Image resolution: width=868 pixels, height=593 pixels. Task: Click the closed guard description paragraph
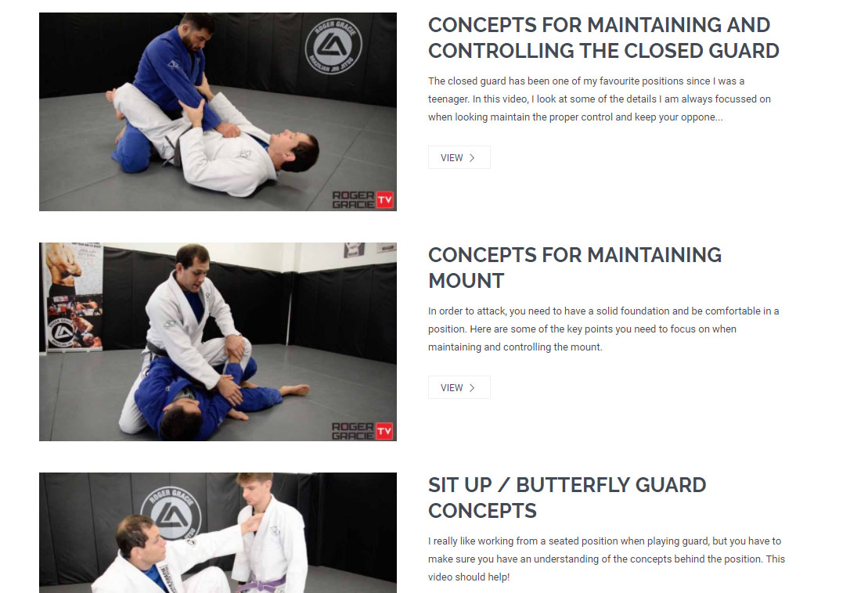point(599,99)
